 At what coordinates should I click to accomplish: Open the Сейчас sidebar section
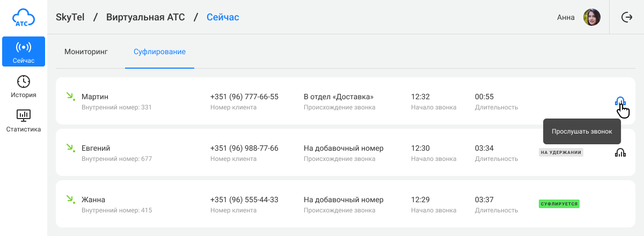[x=24, y=52]
